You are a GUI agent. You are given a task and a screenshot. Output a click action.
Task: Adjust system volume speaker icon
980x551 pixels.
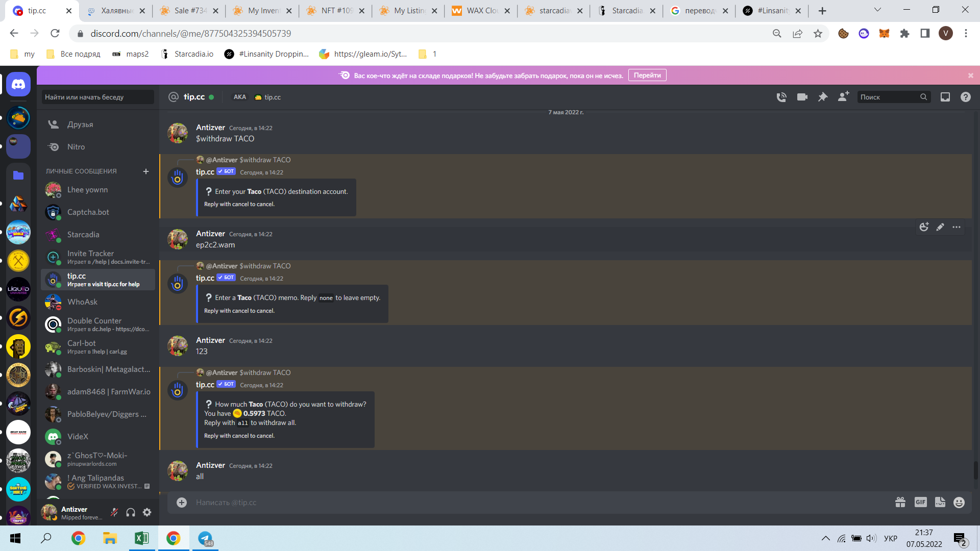click(x=871, y=538)
